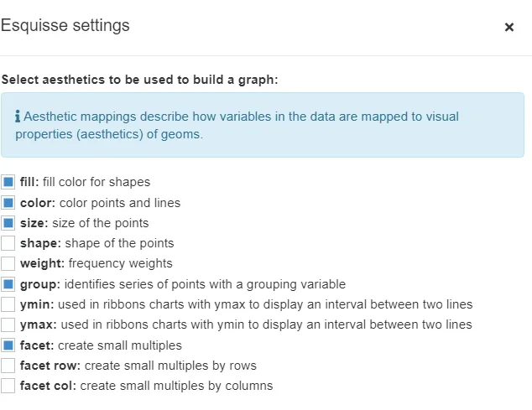Enable the facet col checkbox

coord(8,386)
